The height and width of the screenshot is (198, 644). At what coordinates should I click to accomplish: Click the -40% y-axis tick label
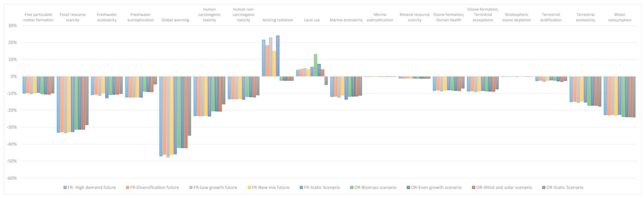(x=12, y=144)
